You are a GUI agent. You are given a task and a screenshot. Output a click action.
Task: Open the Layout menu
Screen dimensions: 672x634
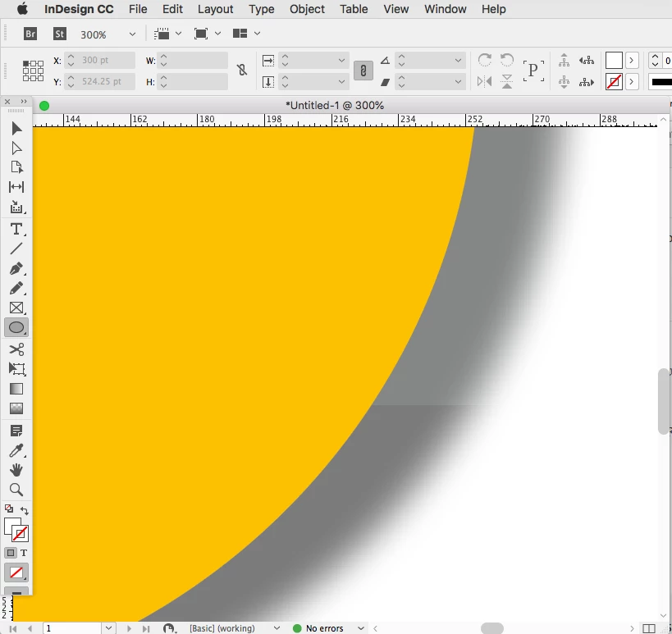click(x=215, y=9)
